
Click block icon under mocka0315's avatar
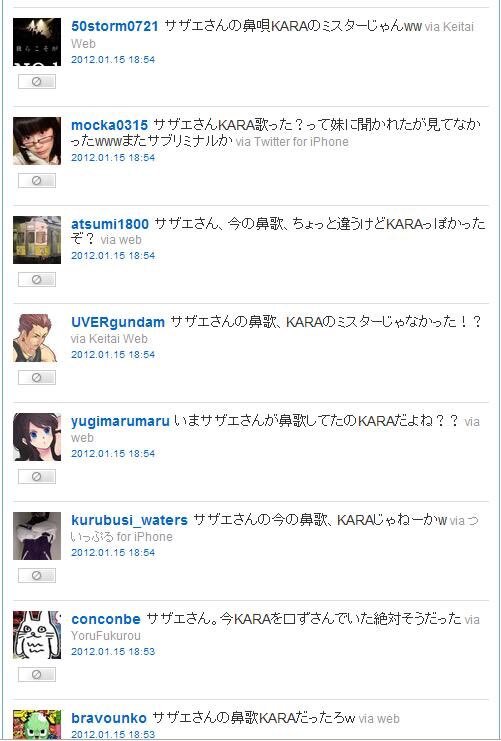tap(37, 181)
